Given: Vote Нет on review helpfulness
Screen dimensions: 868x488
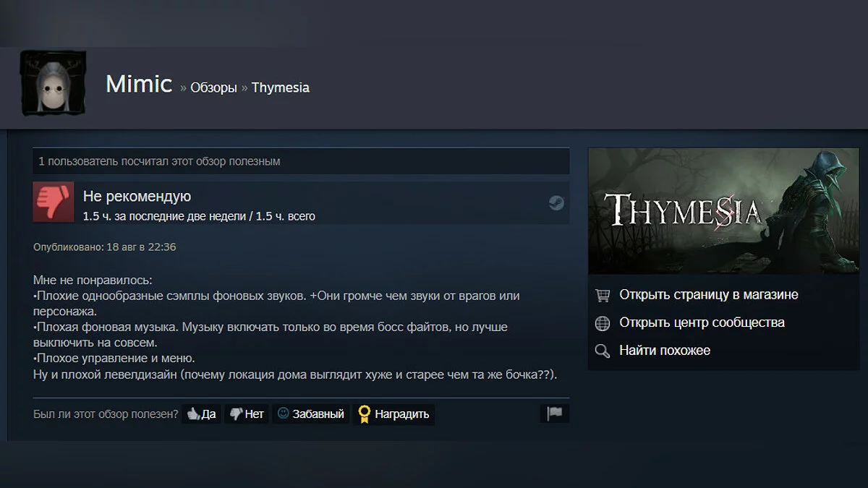Looking at the screenshot, I should [x=246, y=414].
